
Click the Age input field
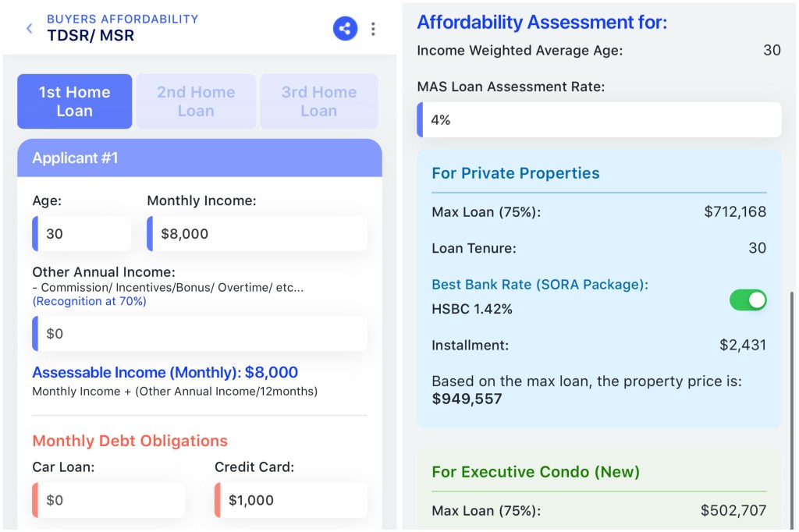[x=82, y=234]
